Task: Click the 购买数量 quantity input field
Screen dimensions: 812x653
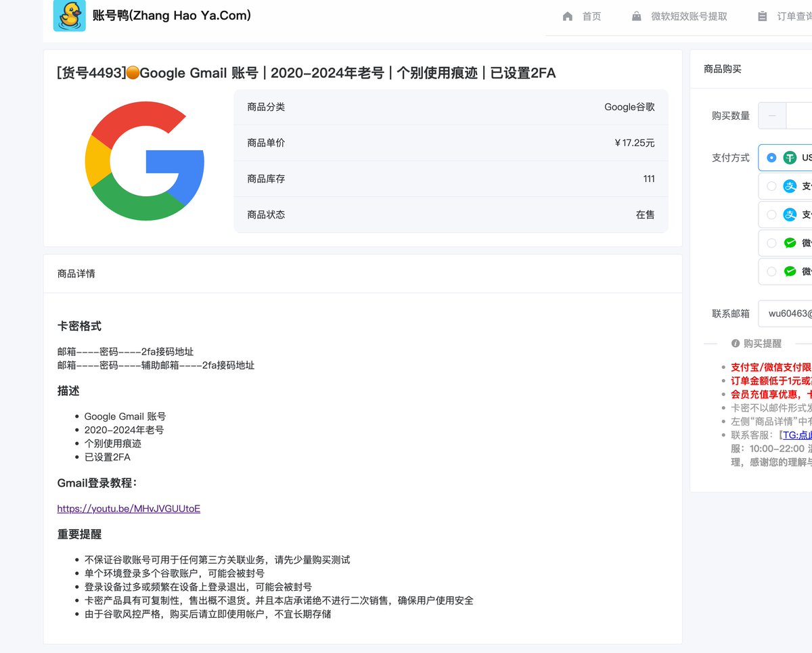Action: [799, 116]
